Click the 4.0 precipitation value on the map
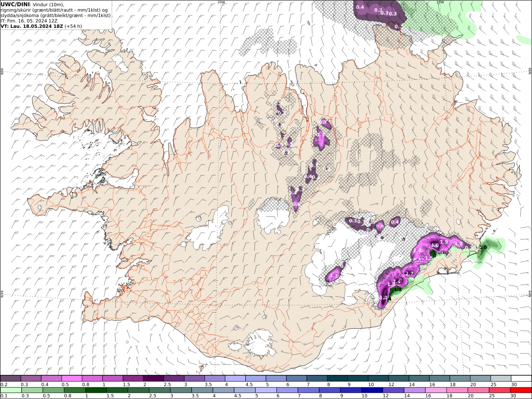This screenshot has height=399, width=532. tap(435, 246)
